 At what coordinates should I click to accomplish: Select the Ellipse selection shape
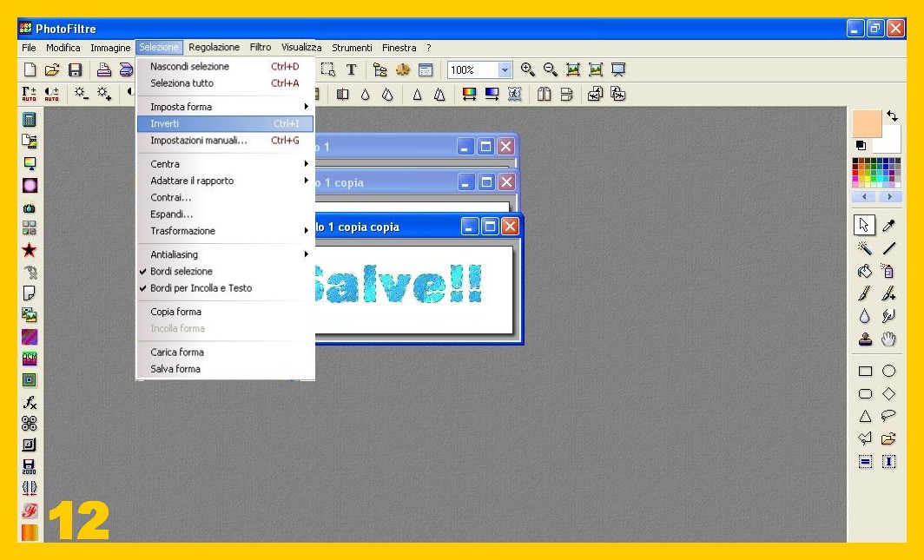(888, 371)
